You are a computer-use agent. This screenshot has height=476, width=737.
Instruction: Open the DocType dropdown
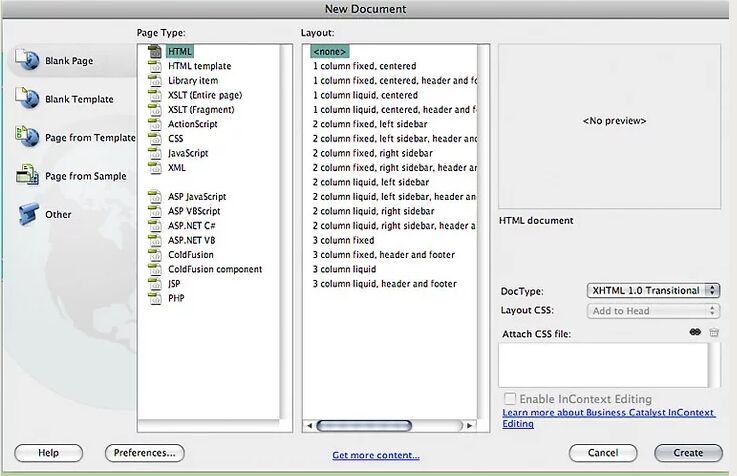coord(653,290)
